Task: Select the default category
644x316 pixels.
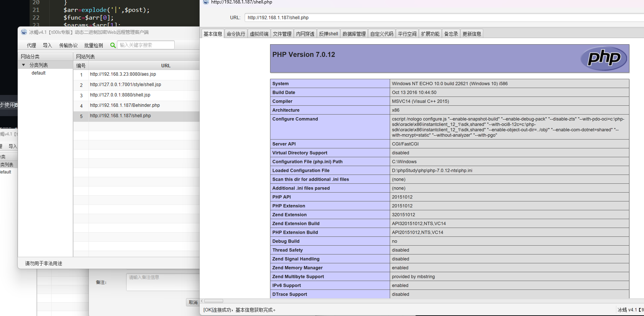Action: point(38,73)
